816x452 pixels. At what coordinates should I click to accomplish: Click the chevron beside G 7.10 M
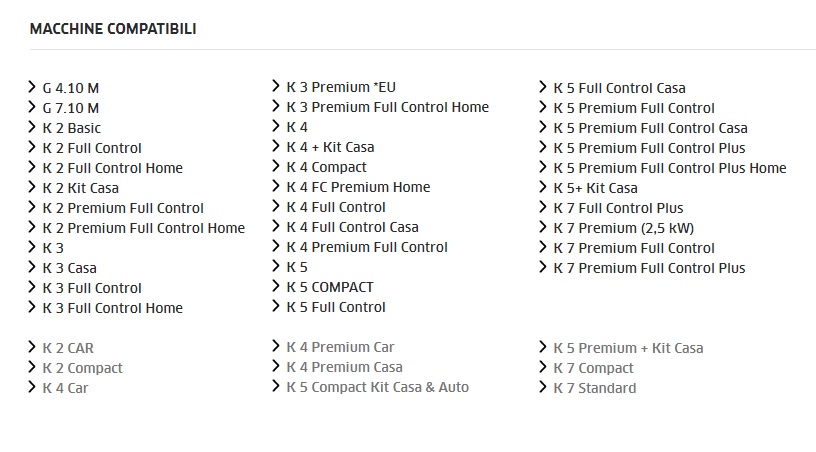coord(32,107)
